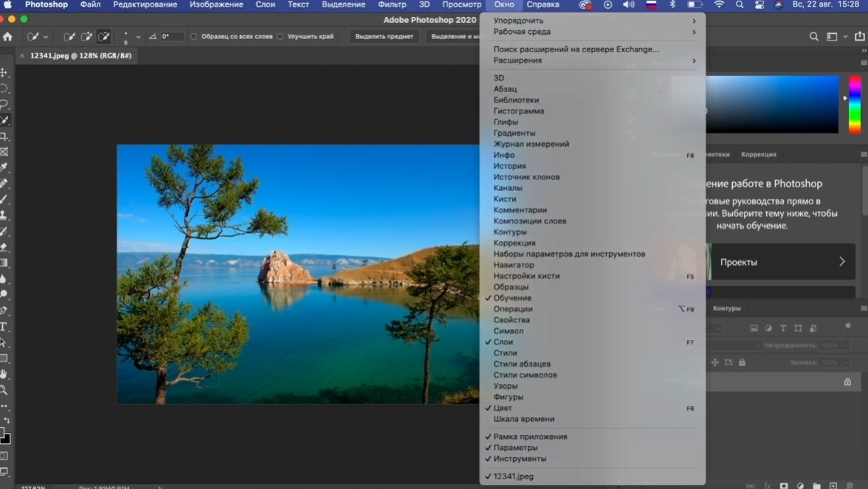Image resolution: width=868 pixels, height=489 pixels.
Task: Expand the Упорядочить submenu
Action: pos(592,21)
